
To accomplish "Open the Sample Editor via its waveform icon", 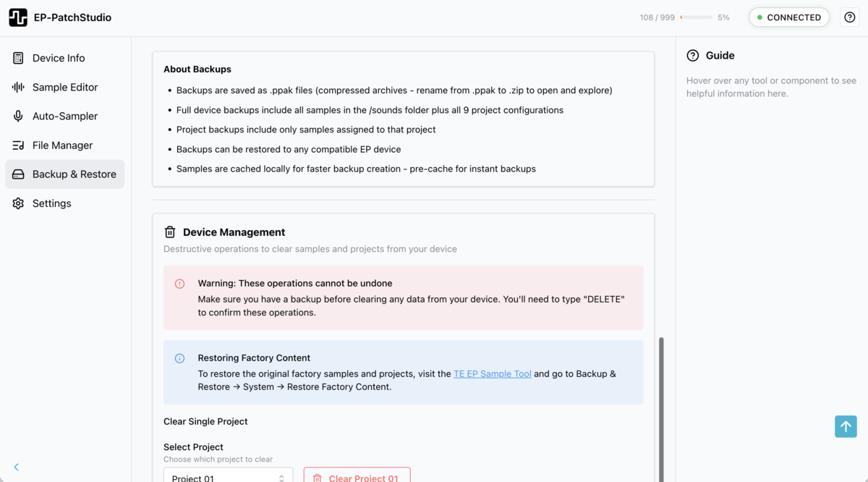I will 17,87.
